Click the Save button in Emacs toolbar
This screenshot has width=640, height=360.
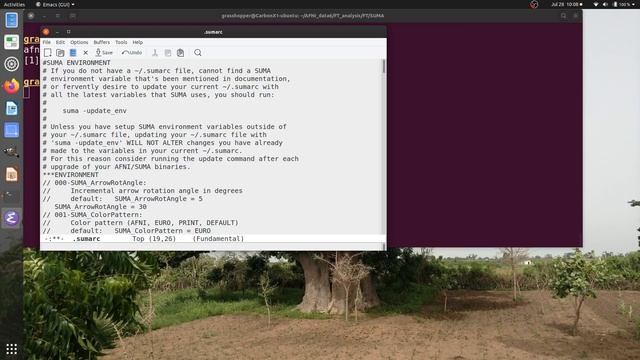tap(104, 53)
